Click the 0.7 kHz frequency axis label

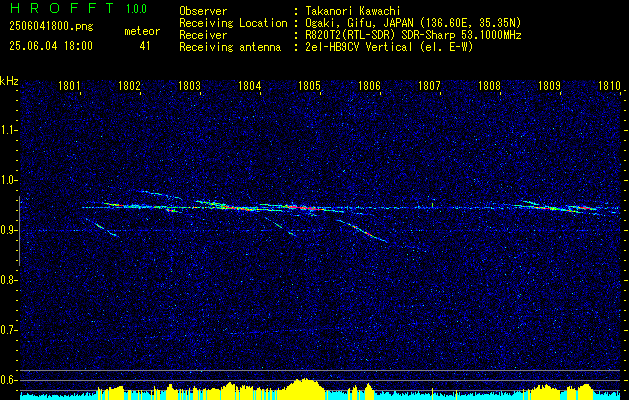coord(8,330)
